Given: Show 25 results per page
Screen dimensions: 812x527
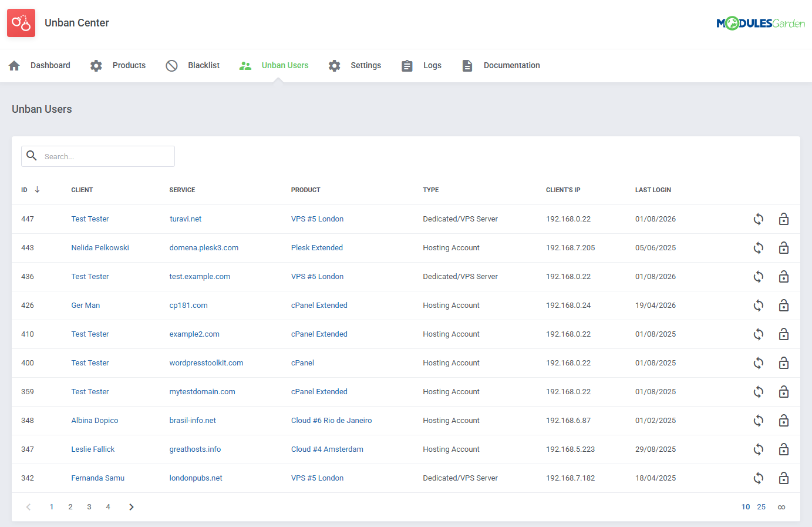Looking at the screenshot, I should pyautogui.click(x=762, y=506).
